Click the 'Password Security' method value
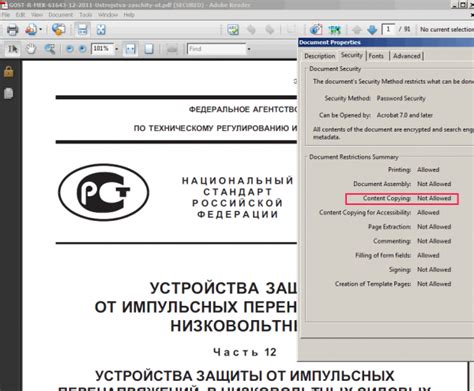The image size is (474, 391). [401, 98]
